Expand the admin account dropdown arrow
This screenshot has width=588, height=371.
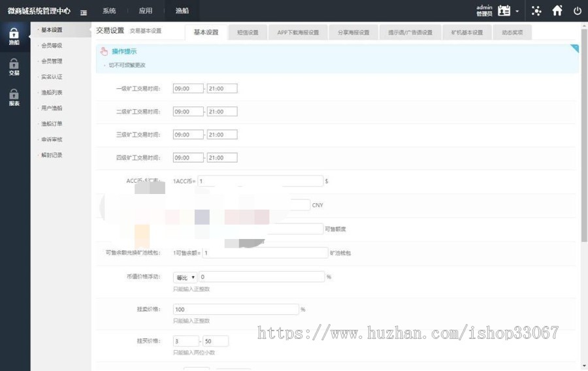click(517, 11)
